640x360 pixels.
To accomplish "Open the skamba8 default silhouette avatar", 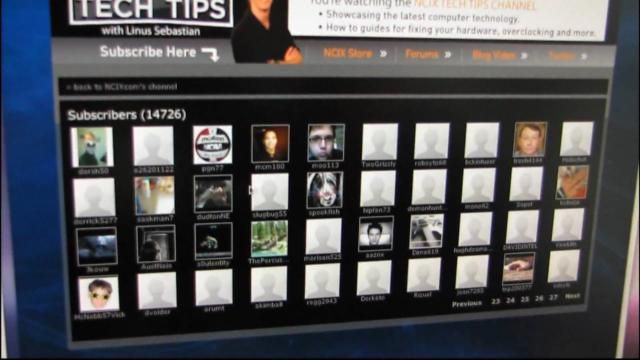I will click(x=269, y=284).
